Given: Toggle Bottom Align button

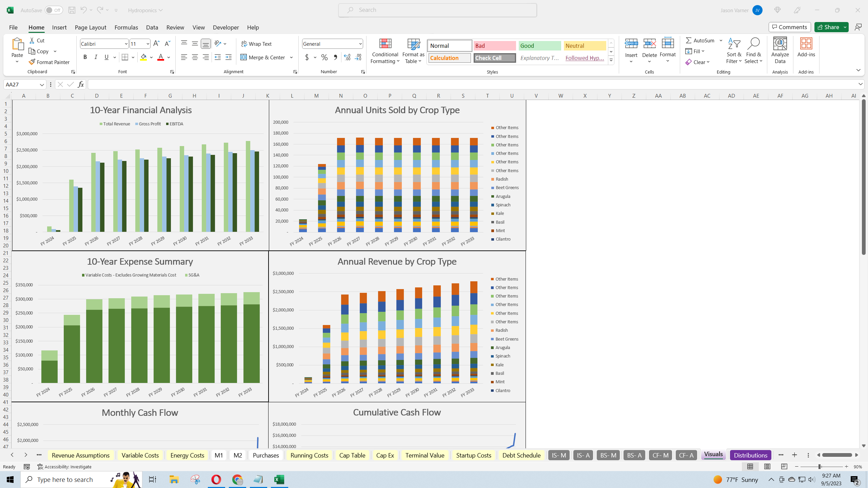Looking at the screenshot, I should 205,43.
